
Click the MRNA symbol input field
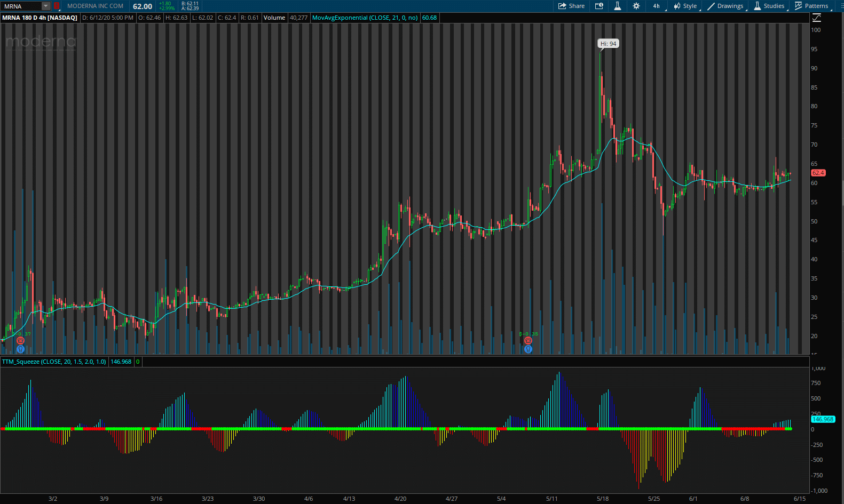(x=22, y=6)
